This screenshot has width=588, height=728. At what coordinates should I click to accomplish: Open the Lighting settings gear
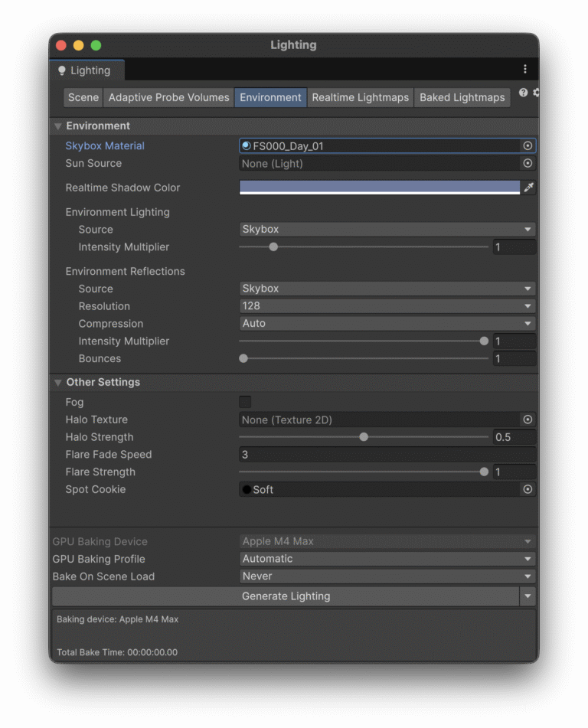[535, 93]
